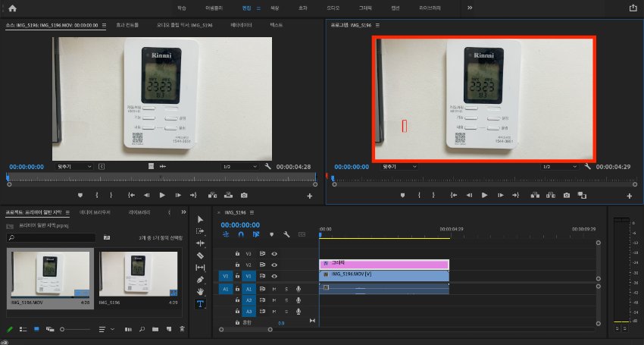Viewport: 644px width, 345px height.
Task: Toggle V2 track visibility eye
Action: pyautogui.click(x=274, y=265)
